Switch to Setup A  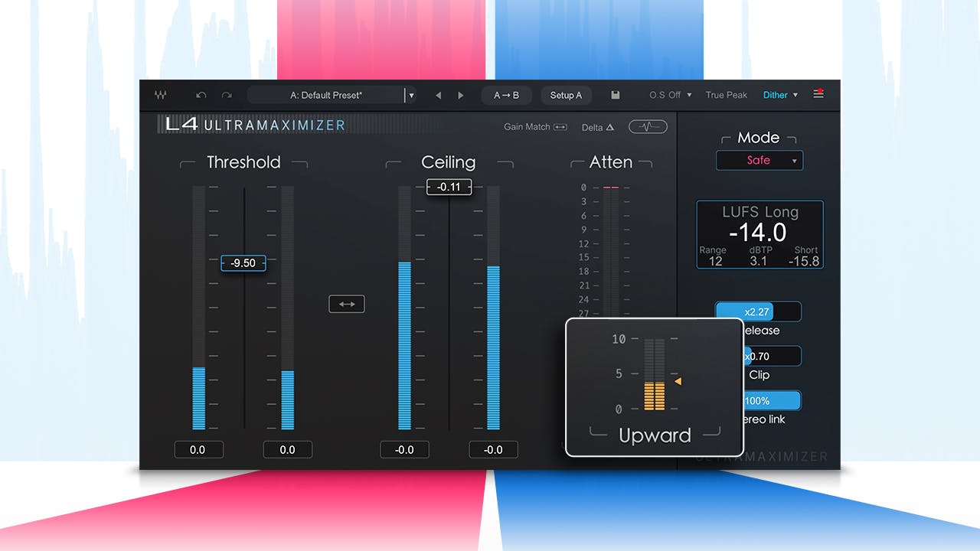click(567, 95)
